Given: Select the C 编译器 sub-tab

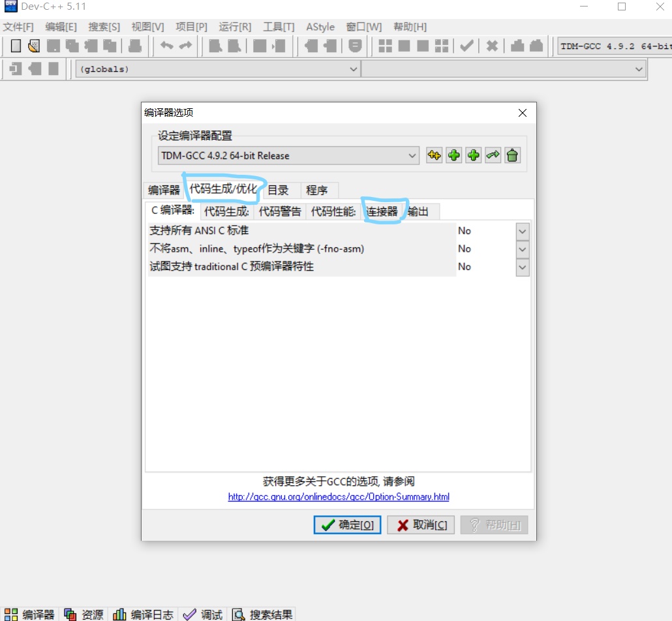Looking at the screenshot, I should [x=173, y=210].
